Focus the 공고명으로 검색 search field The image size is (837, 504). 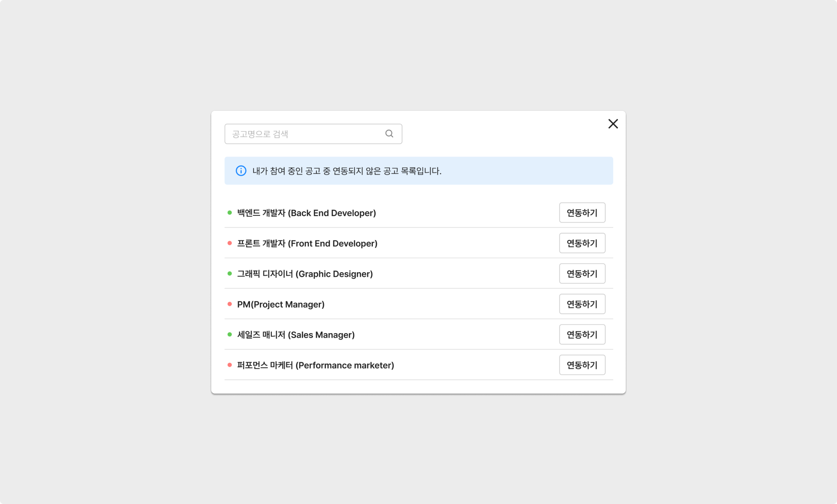coord(304,134)
